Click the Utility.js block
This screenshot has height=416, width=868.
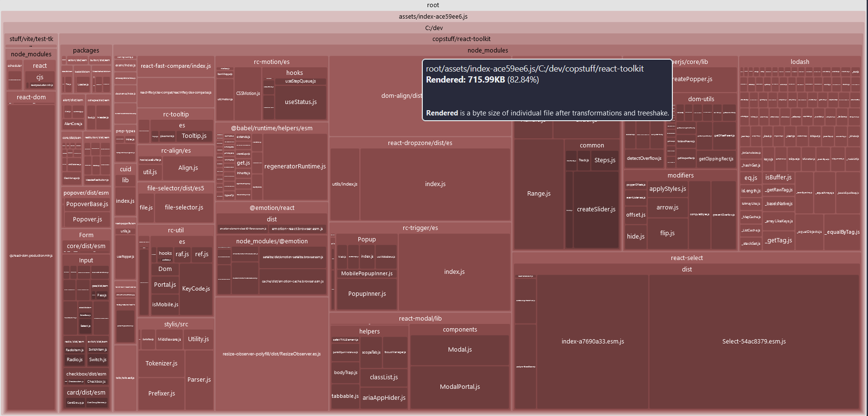point(199,339)
